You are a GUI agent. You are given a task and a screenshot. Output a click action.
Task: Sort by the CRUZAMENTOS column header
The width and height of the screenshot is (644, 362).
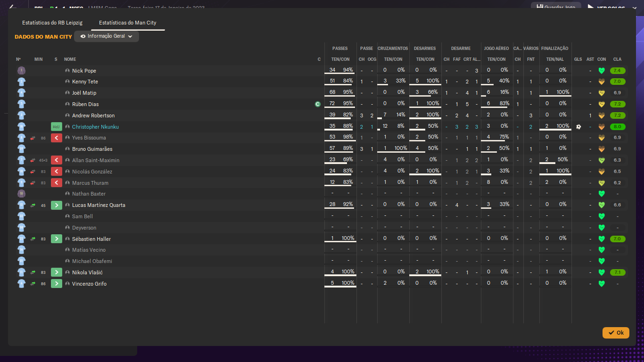[393, 49]
